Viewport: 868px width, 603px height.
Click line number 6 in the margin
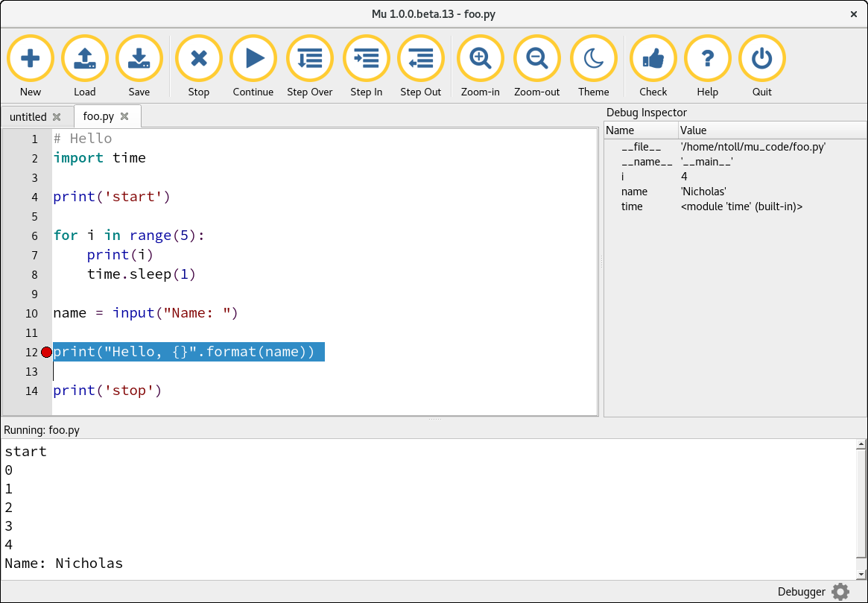34,236
